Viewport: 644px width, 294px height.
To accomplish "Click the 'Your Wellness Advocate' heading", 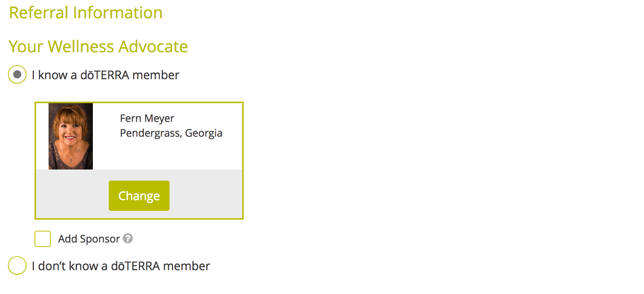I will (98, 47).
